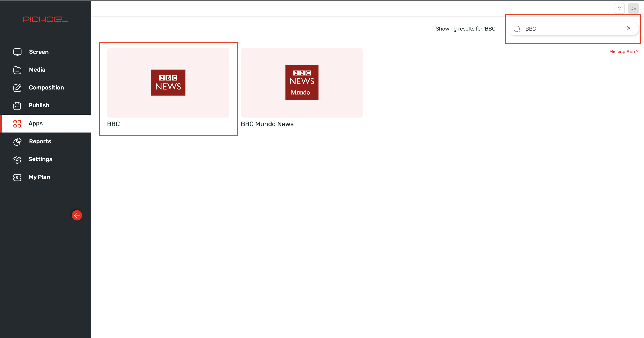Screen dimensions: 644x338
Task: Navigate to Publish label
Action: click(x=39, y=105)
